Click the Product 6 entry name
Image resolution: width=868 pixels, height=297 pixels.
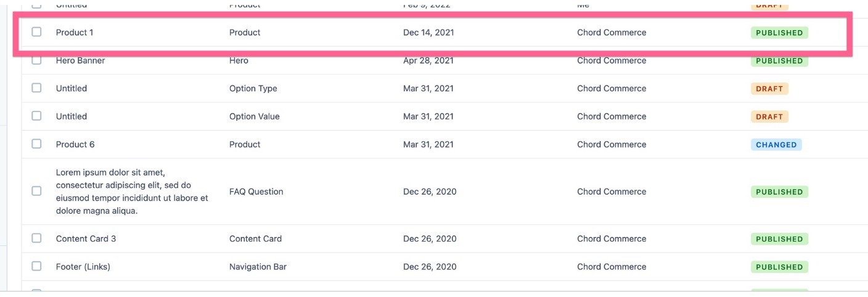coord(75,144)
